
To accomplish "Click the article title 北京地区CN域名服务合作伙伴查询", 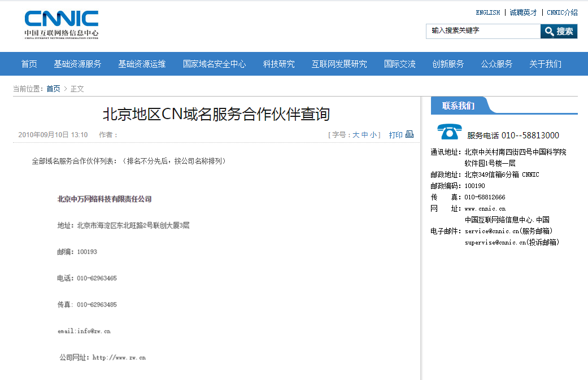I will (216, 114).
